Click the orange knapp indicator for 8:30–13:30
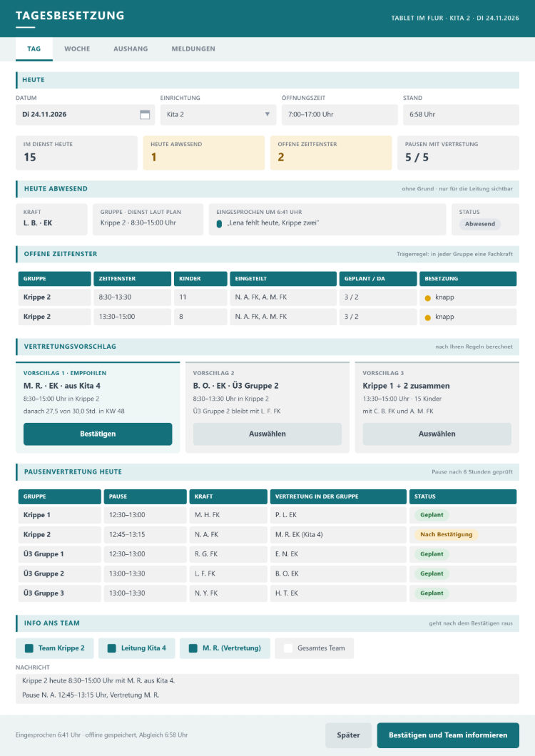 [x=427, y=298]
